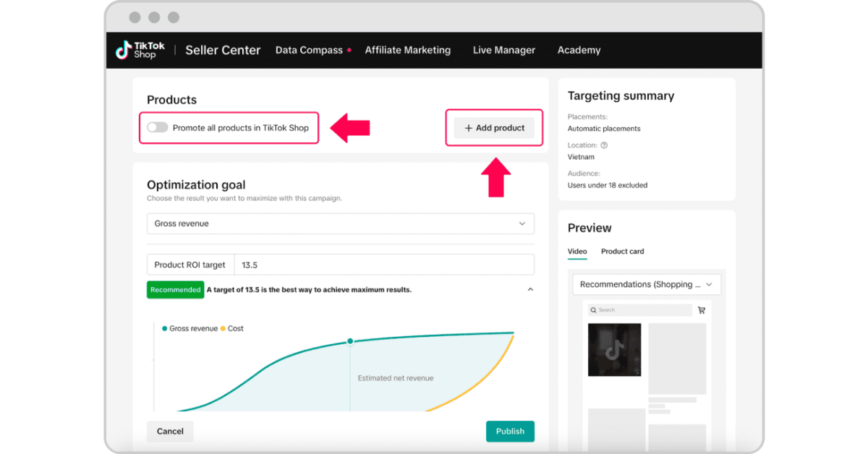Open the Academy menu item
The width and height of the screenshot is (868, 454).
pyautogui.click(x=579, y=50)
